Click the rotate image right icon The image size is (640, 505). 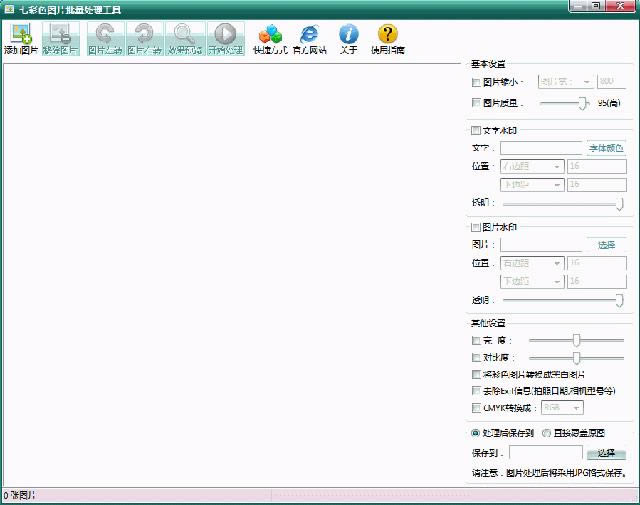[x=144, y=37]
